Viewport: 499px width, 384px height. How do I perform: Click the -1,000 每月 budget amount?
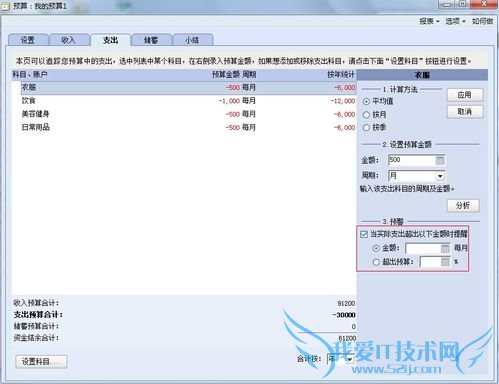[237, 101]
